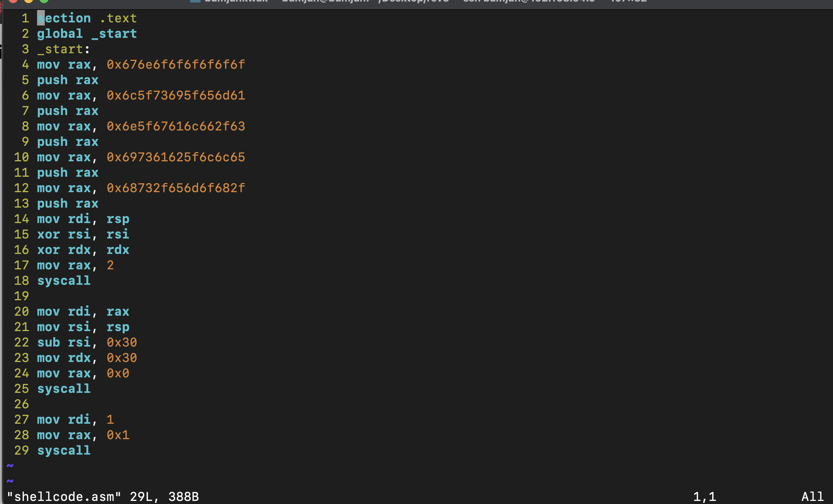The image size is (833, 504).
Task: Click hex value 0x676e6f6f6f6f6f6f
Action: [176, 64]
